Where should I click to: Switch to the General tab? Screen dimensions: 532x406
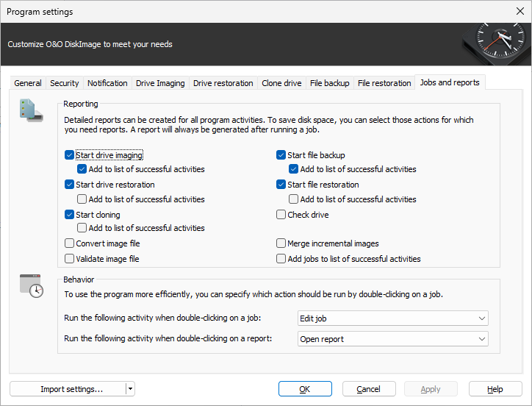[28, 83]
